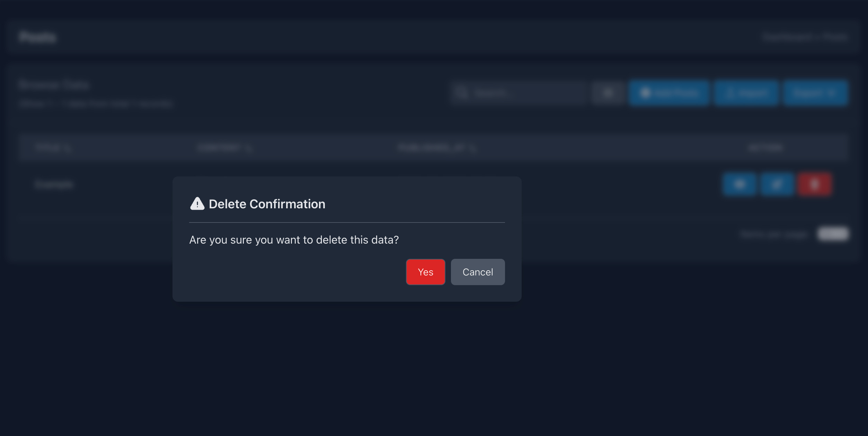Click the blurred first blue Add button
Screen dimensions: 868x436
pos(669,93)
